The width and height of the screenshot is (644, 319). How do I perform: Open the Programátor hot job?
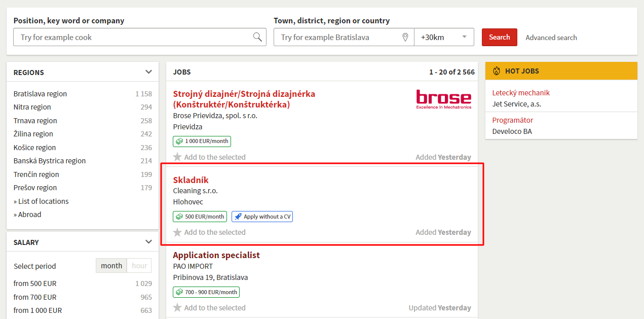pyautogui.click(x=513, y=120)
